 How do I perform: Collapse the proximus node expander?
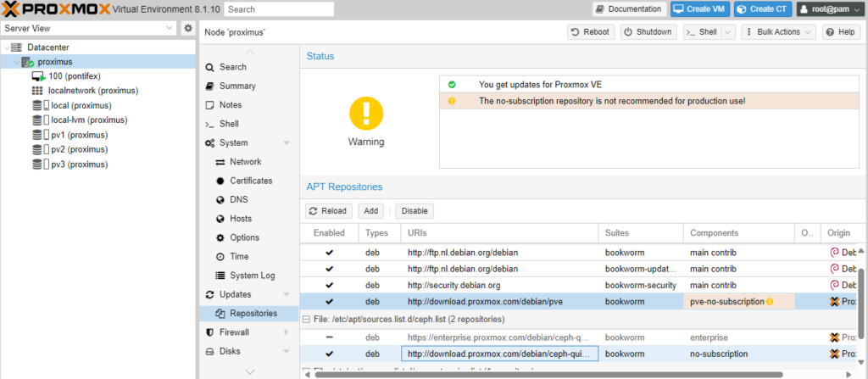click(x=17, y=62)
